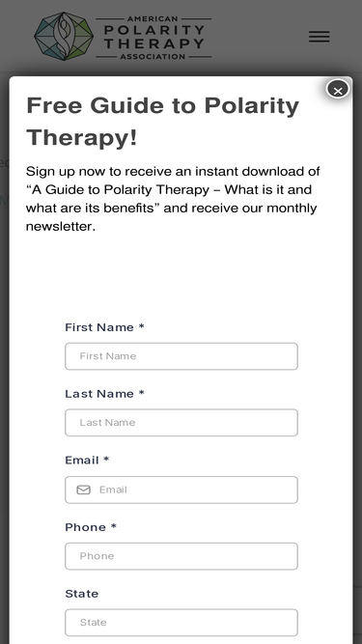This screenshot has width=362, height=644.
Task: Click into the State input field
Action: 181,623
